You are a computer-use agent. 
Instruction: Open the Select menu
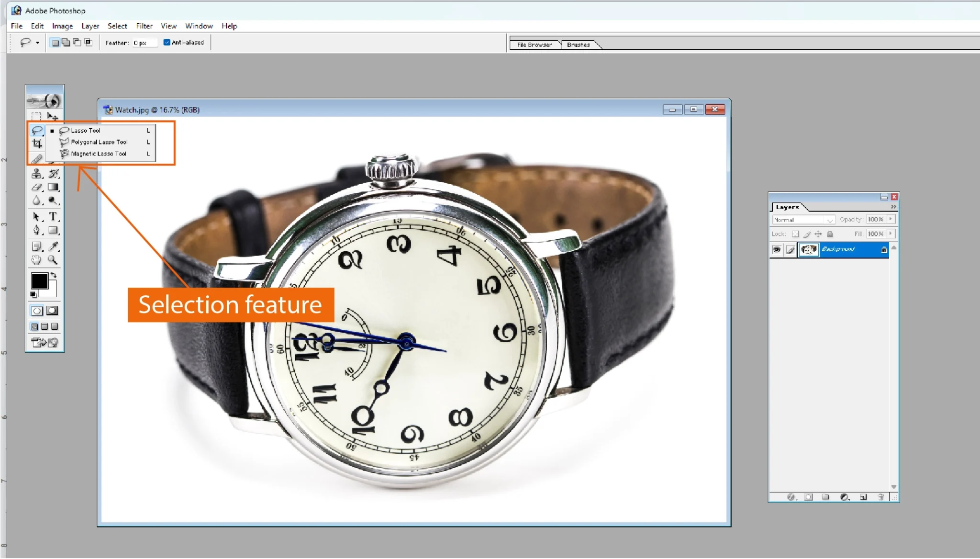pyautogui.click(x=117, y=26)
